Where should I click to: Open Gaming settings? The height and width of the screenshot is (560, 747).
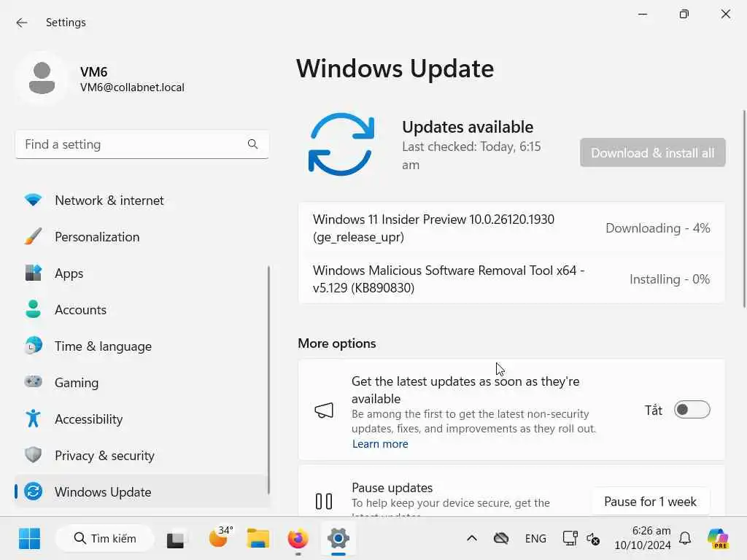pyautogui.click(x=142, y=382)
